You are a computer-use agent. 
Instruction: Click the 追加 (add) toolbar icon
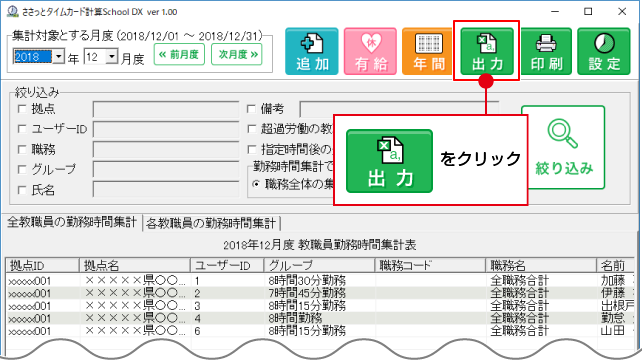coord(312,52)
